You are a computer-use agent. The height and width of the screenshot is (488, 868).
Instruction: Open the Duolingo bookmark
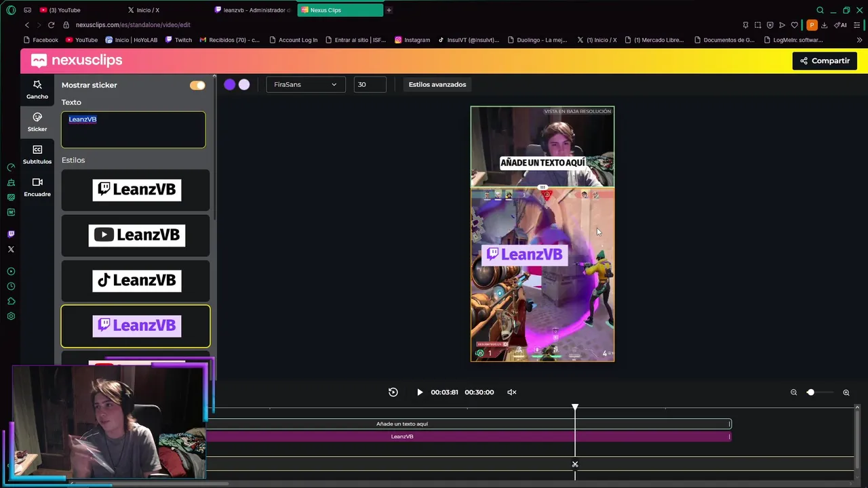pos(537,40)
